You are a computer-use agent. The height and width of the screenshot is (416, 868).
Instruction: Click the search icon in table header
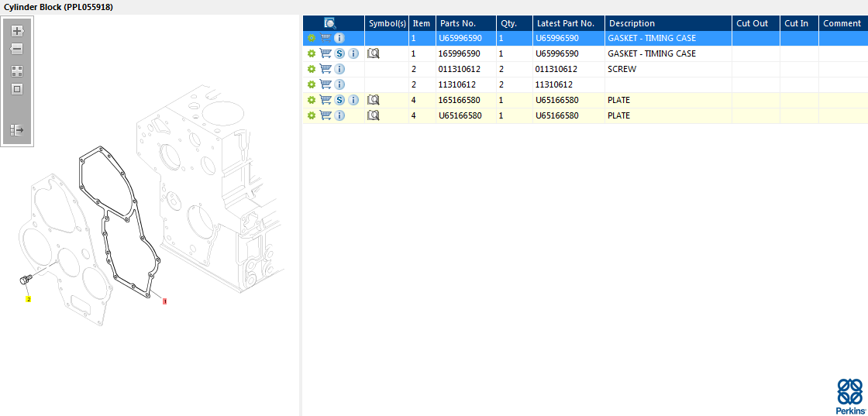coord(330,23)
